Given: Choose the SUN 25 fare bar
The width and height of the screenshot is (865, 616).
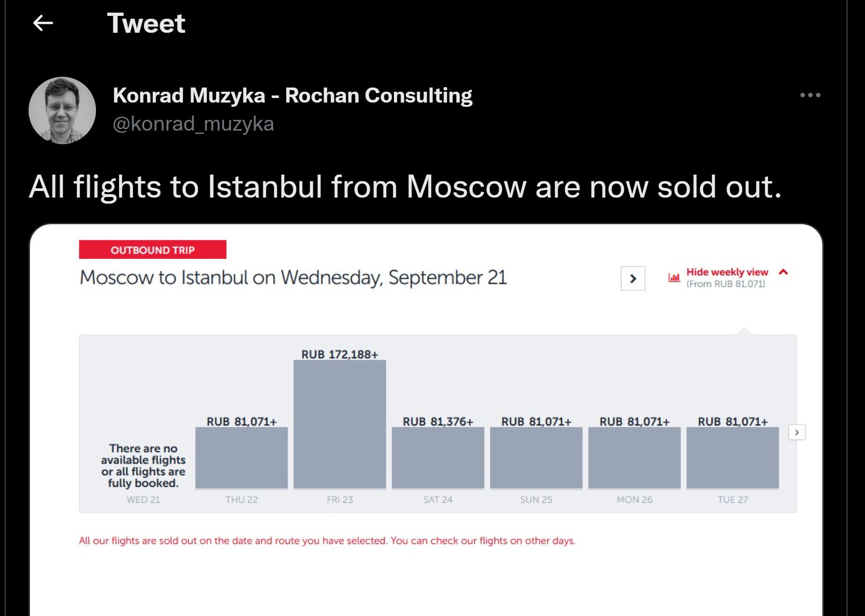Looking at the screenshot, I should click(x=536, y=458).
